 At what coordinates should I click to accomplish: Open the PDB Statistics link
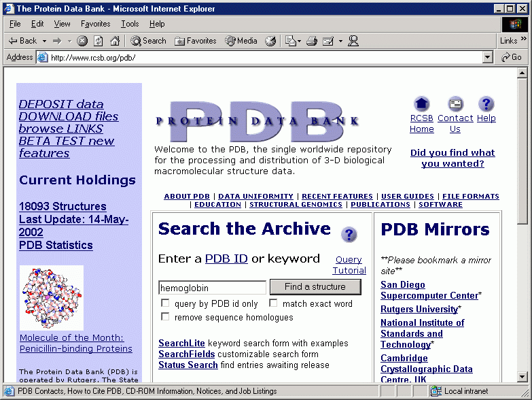56,245
